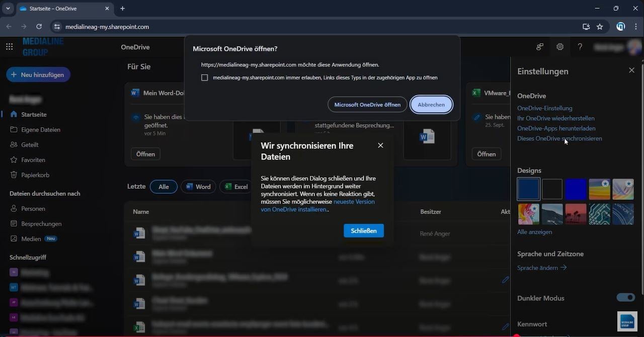Open the user account avatar
The width and height of the screenshot is (644, 337).
point(634,47)
